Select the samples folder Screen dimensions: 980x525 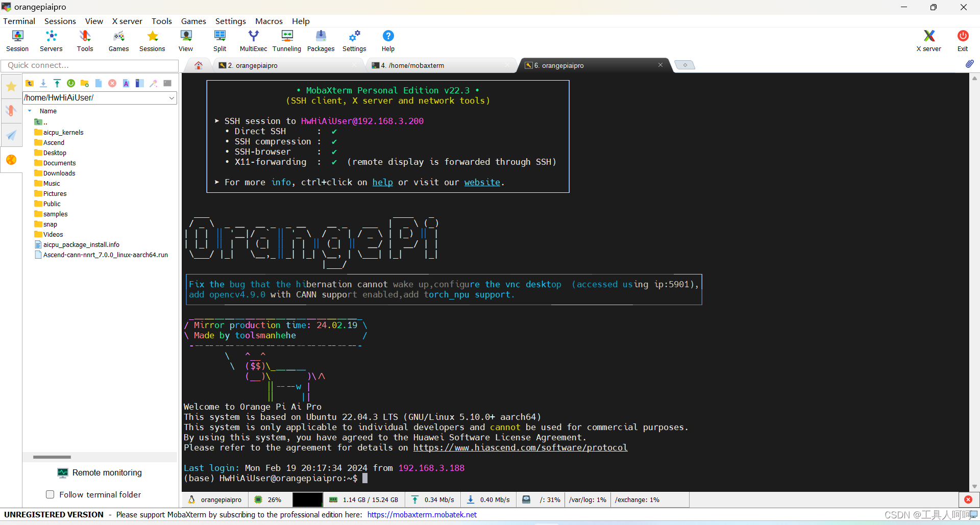[51, 214]
